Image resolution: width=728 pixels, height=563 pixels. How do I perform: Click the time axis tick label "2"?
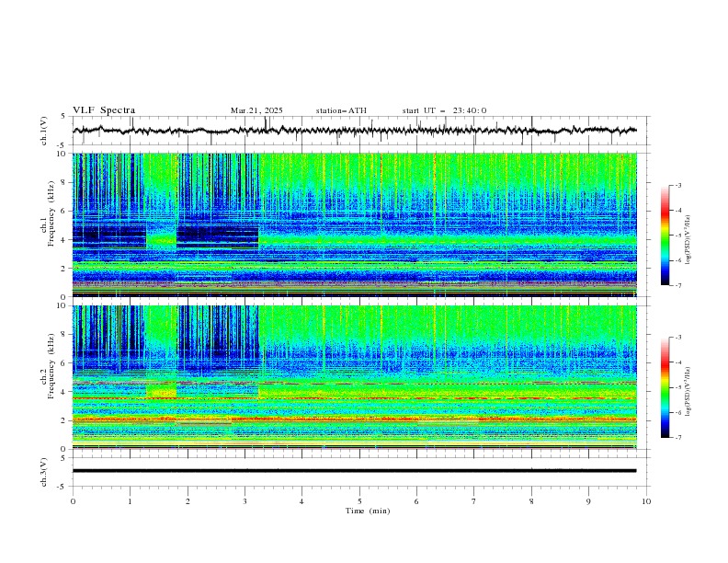[188, 501]
